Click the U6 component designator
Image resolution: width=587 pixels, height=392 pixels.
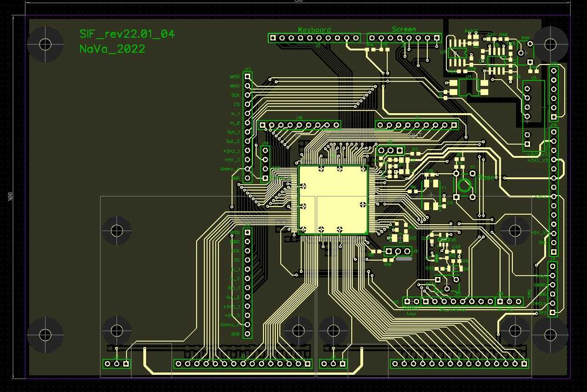click(453, 239)
